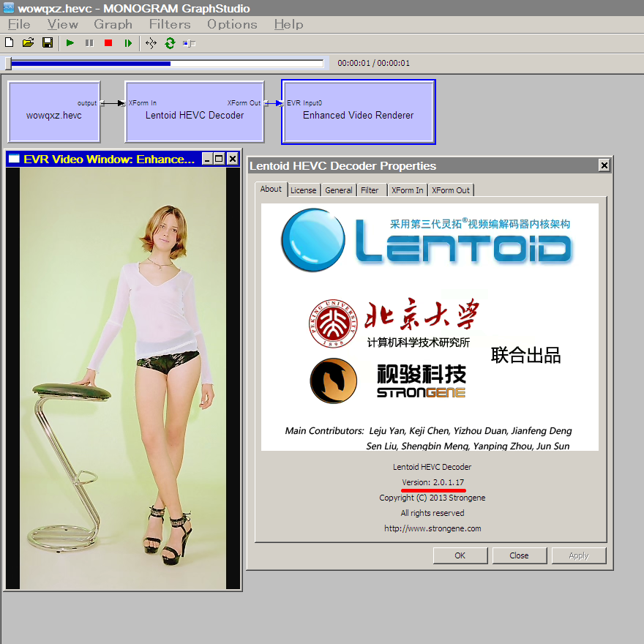Stop the graph with the red square

(x=108, y=42)
